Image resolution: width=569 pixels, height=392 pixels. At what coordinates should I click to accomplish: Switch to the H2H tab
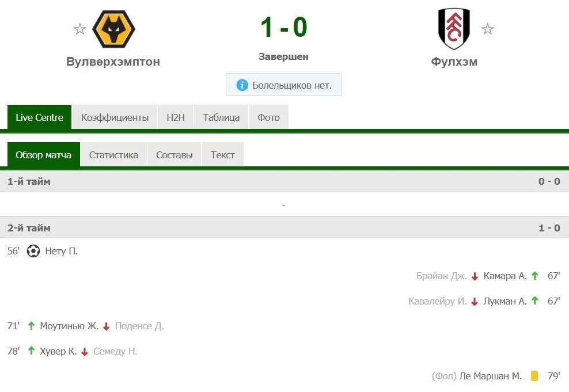coord(176,117)
